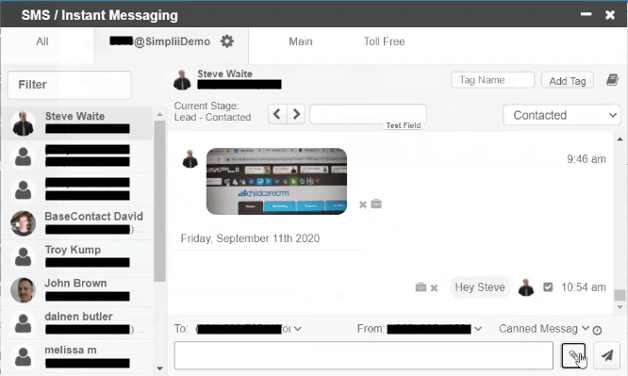Open the Toll Free tab
Image resolution: width=628 pixels, height=376 pixels.
[384, 41]
